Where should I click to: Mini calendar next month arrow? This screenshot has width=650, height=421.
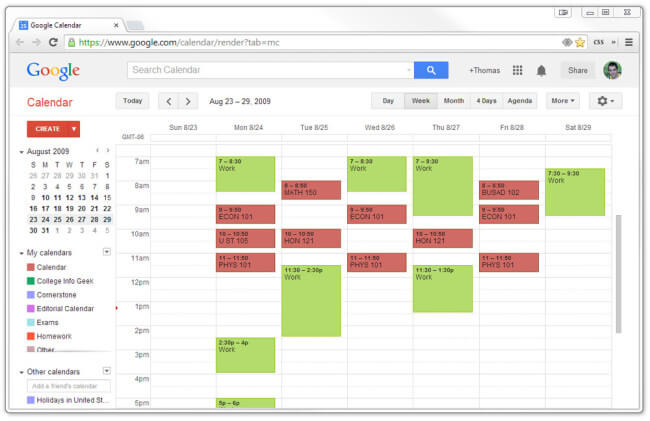[x=108, y=150]
